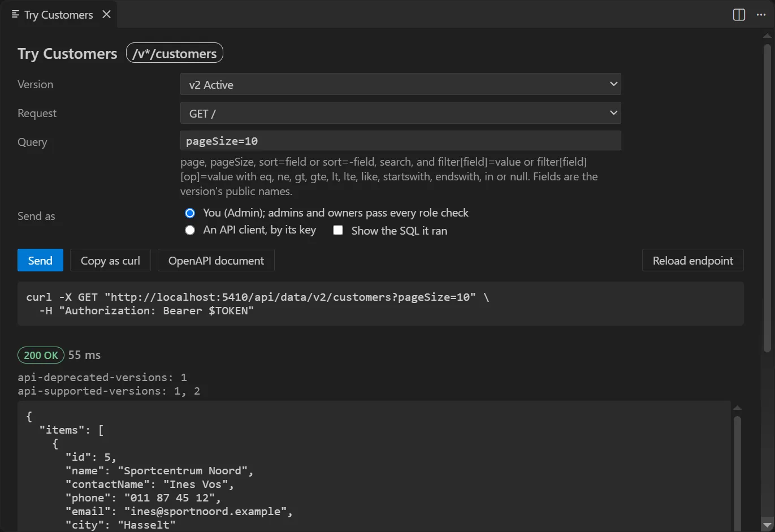Open the Request dropdown showing GET /
The height and width of the screenshot is (532, 775).
tap(400, 113)
